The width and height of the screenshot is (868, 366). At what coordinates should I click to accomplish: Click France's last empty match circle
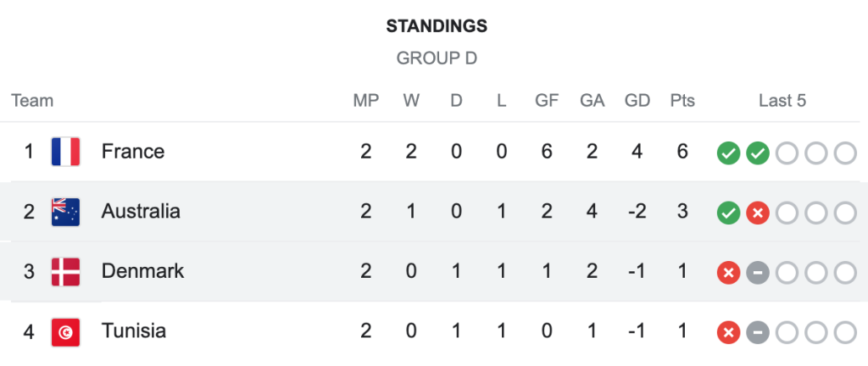point(845,152)
